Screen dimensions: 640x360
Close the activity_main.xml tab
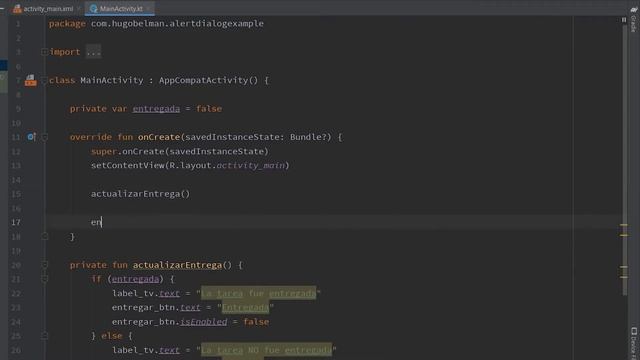pos(79,9)
